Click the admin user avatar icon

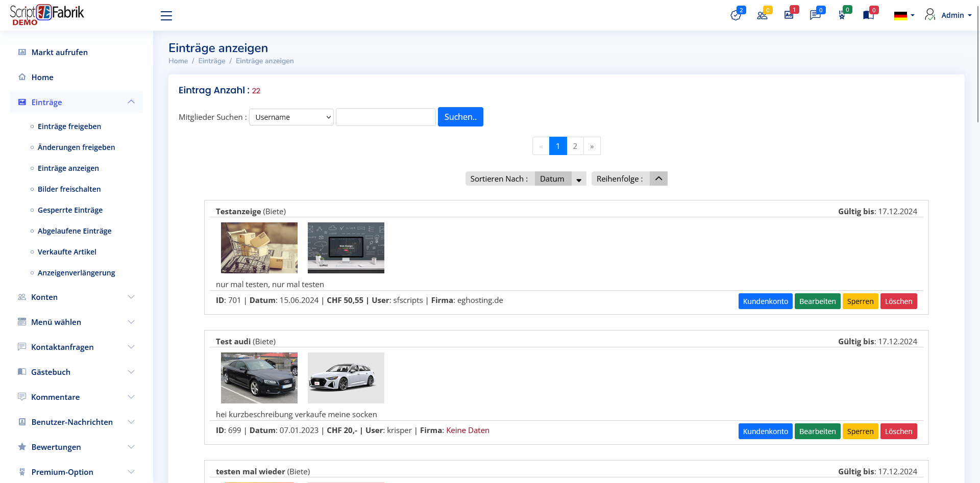[x=930, y=15]
